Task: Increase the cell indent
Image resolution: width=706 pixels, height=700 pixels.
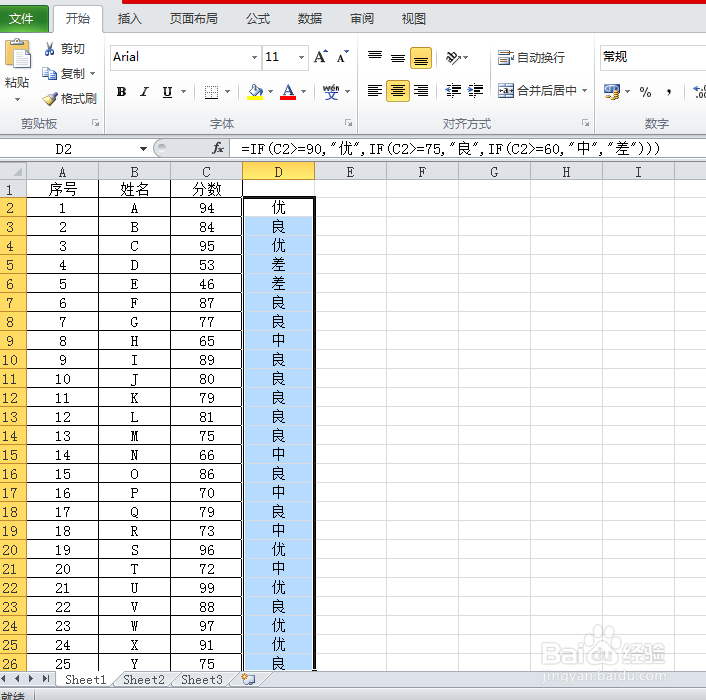Action: click(x=475, y=91)
